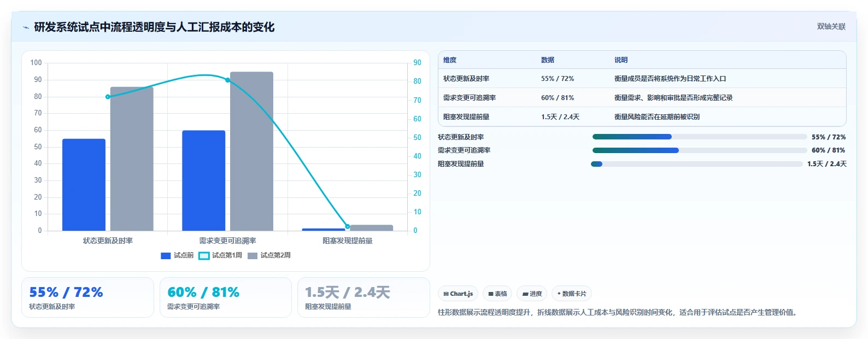Image resolution: width=868 pixels, height=339 pixels.
Task: Click the 说明 table column header
Action: (621, 60)
